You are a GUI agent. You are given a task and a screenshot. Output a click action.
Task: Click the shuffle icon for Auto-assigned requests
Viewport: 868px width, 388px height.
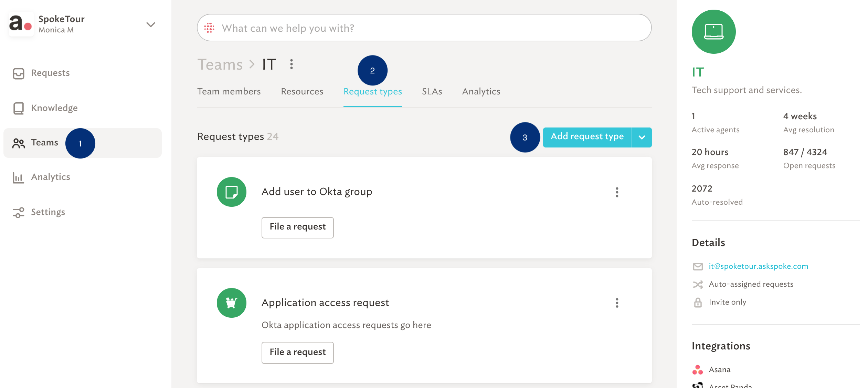pos(698,285)
